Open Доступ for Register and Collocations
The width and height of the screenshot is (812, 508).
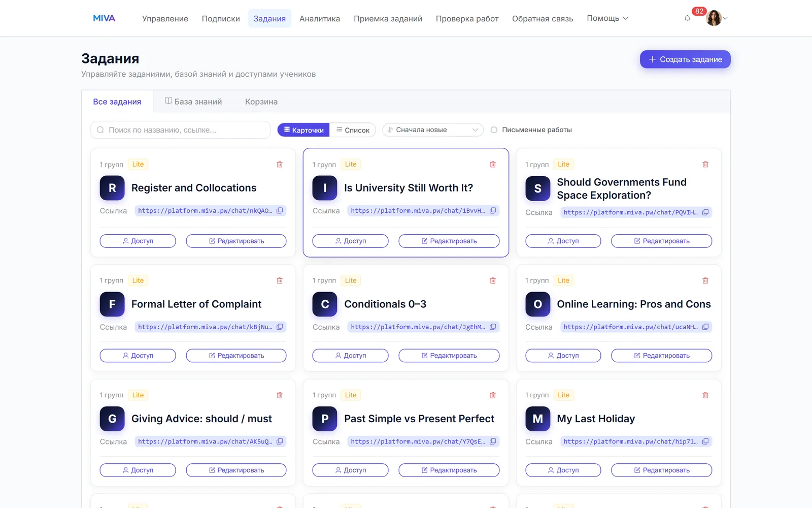tap(138, 241)
